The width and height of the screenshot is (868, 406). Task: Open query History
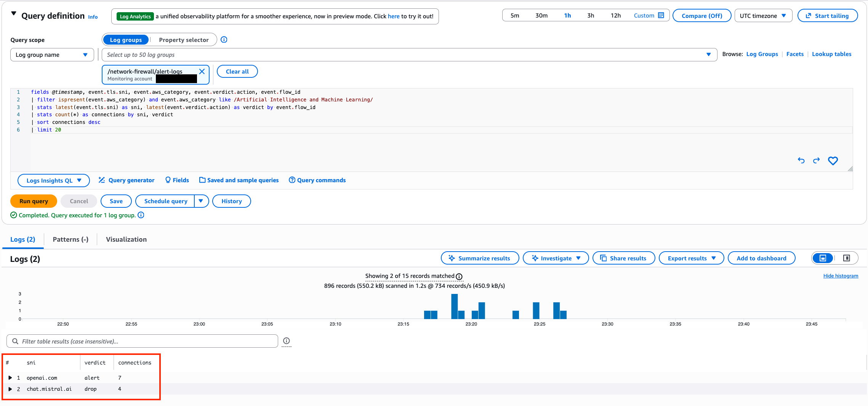pyautogui.click(x=232, y=201)
